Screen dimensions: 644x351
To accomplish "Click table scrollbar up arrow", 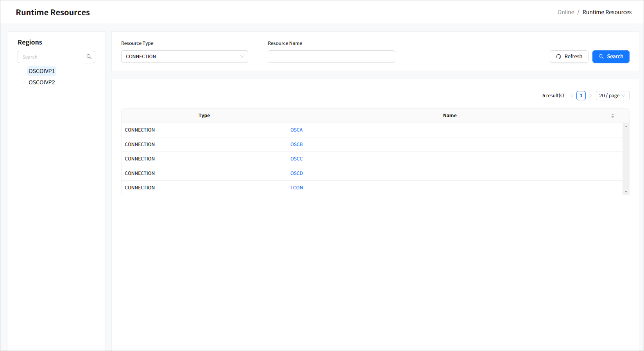I will 626,127.
